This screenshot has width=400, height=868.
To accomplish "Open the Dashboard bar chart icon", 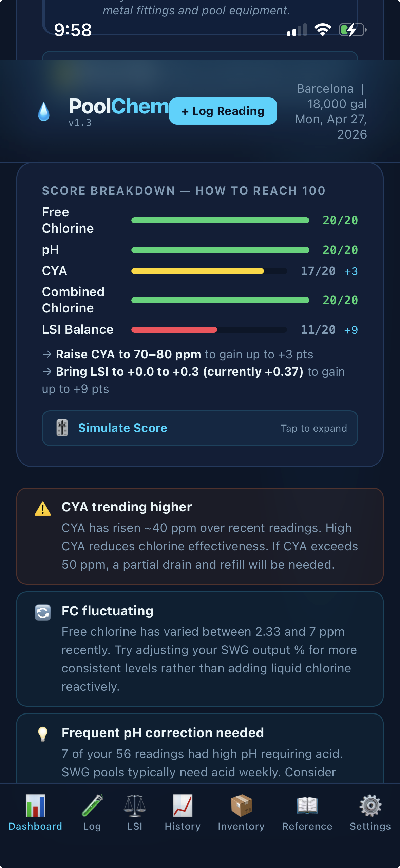I will pyautogui.click(x=35, y=806).
